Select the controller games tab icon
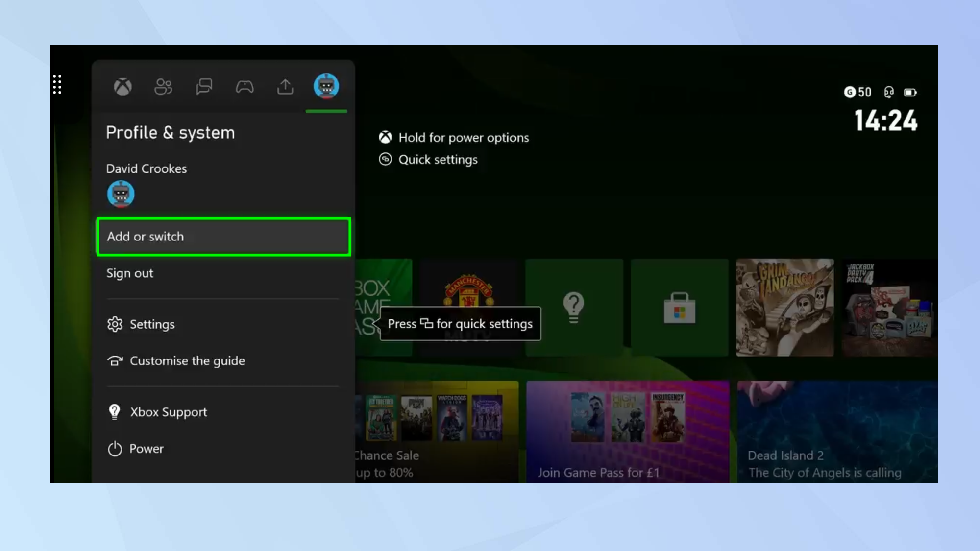The width and height of the screenshot is (980, 551). [245, 87]
